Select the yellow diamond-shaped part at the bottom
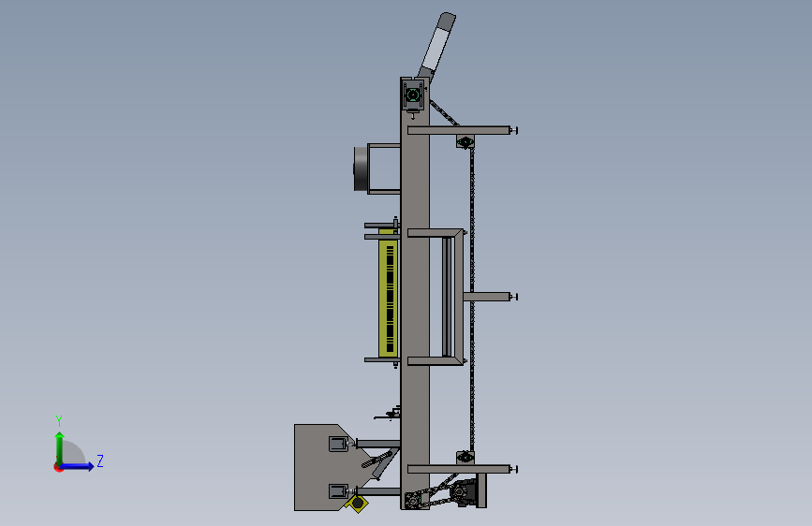Screen dimensions: 812x526 click(357, 504)
